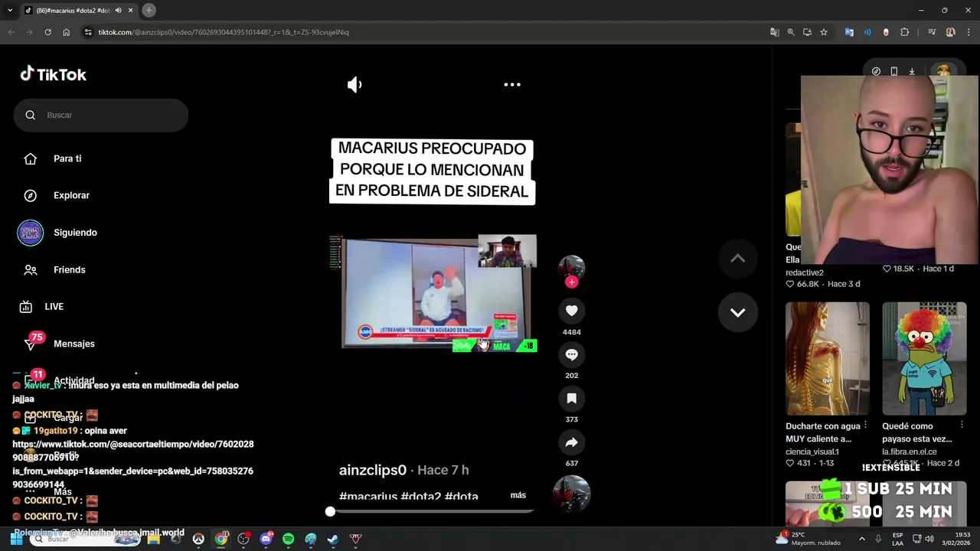Screen dimensions: 980x551
Task: Open the Chrome profile avatar
Action: pos(950,32)
